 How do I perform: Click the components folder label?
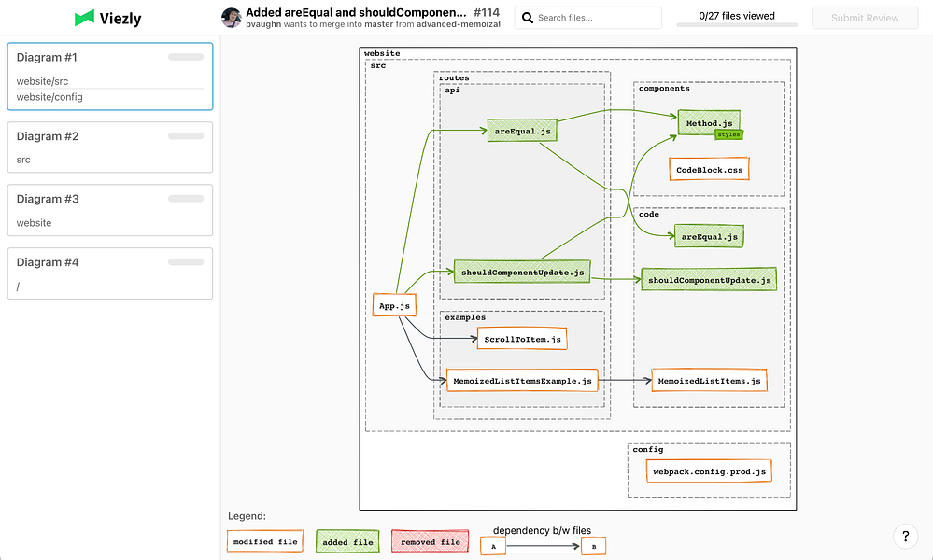[x=664, y=88]
